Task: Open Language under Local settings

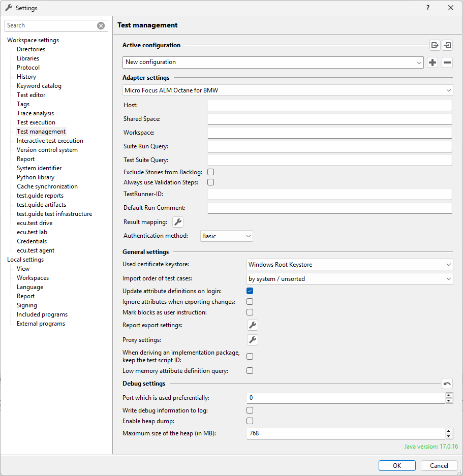Action: pos(30,287)
